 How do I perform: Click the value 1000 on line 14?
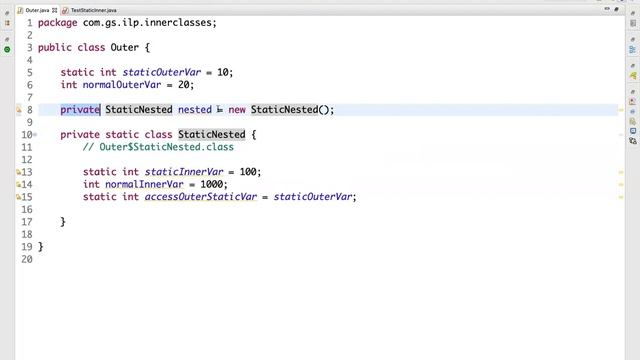coord(211,184)
